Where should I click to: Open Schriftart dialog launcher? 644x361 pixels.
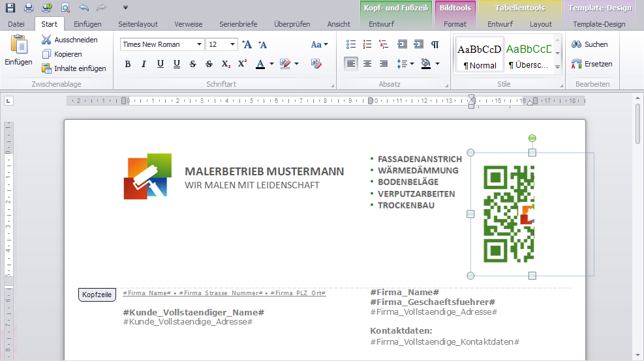333,86
